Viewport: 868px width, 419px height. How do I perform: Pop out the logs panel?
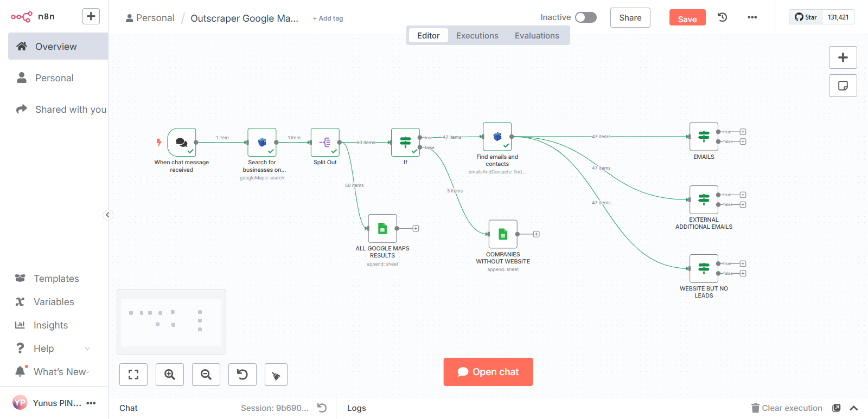pos(837,408)
